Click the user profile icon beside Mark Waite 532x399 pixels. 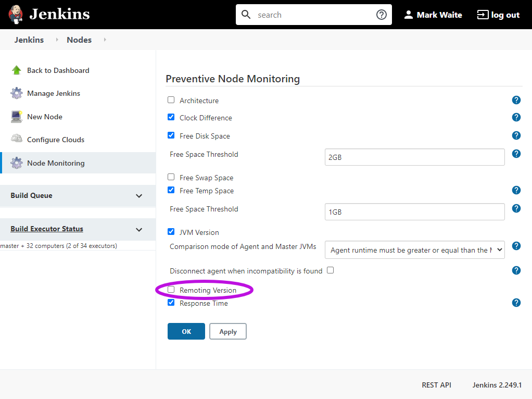coord(409,15)
